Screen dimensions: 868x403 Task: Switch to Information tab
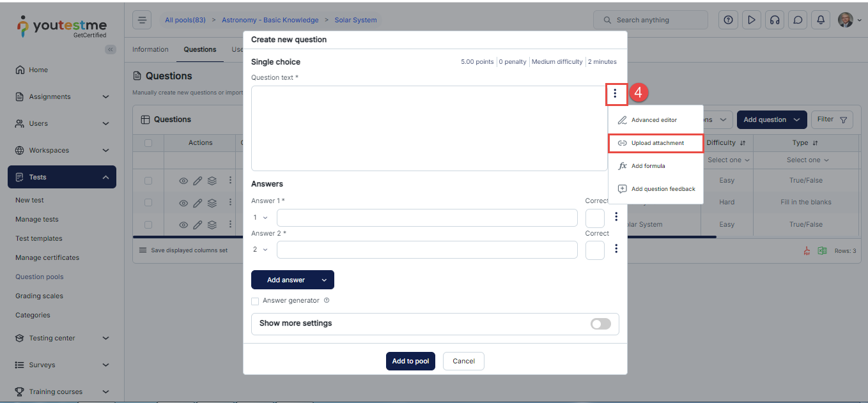pos(150,49)
